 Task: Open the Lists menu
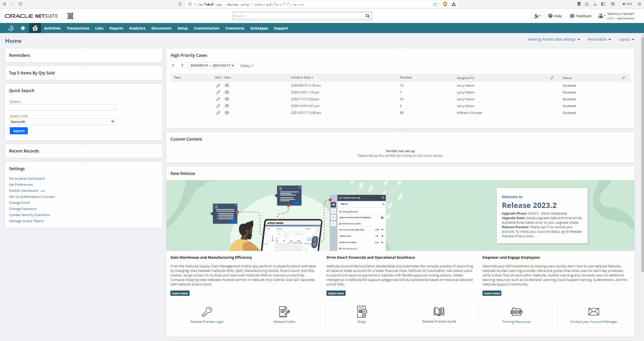(99, 28)
